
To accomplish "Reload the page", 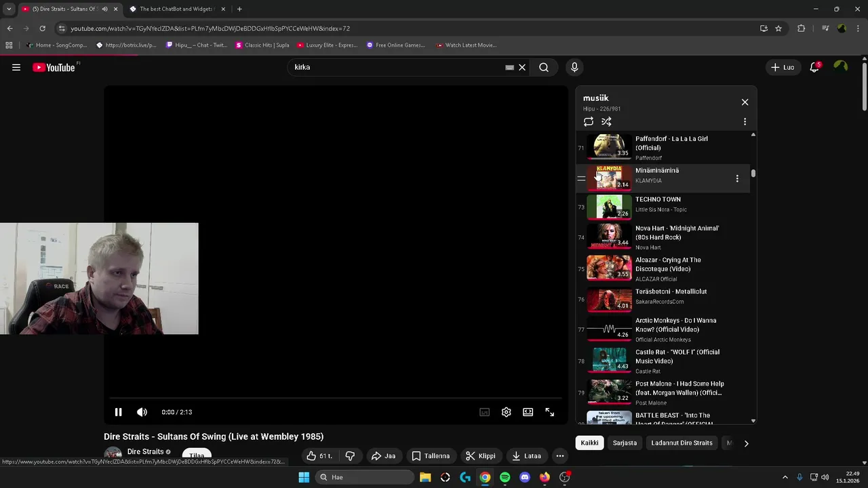I will pyautogui.click(x=42, y=28).
